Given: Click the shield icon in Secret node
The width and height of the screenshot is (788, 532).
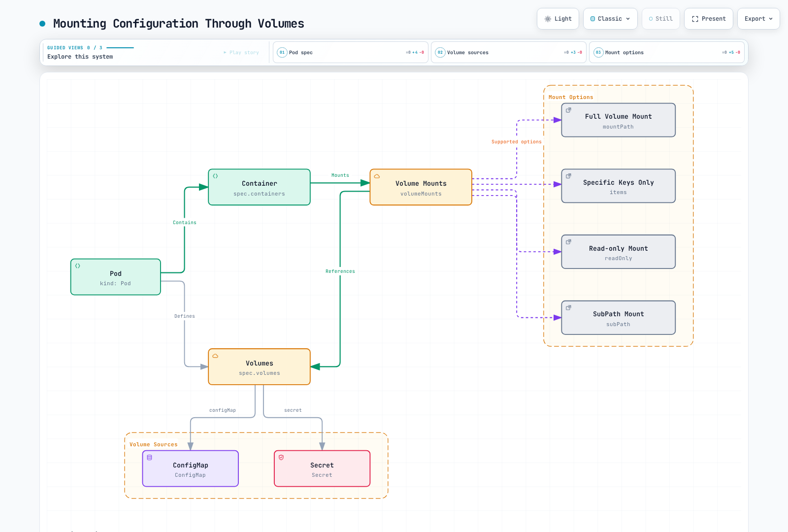Looking at the screenshot, I should click(281, 458).
